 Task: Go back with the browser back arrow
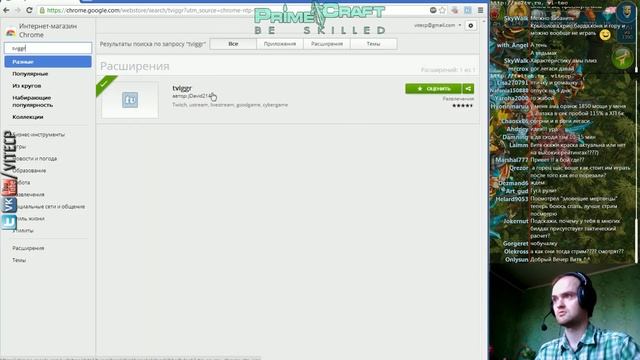point(6,10)
